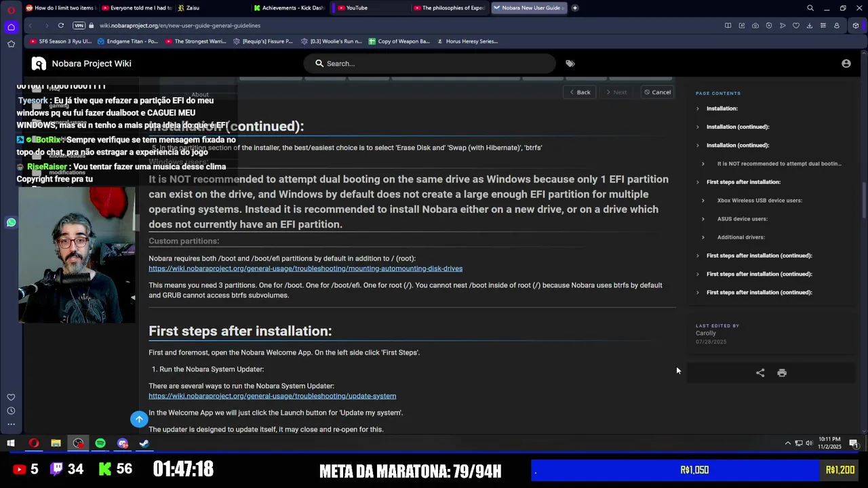868x488 pixels.
Task: Open the mounting-automounting-disk-drives wiki link
Action: [x=305, y=269]
